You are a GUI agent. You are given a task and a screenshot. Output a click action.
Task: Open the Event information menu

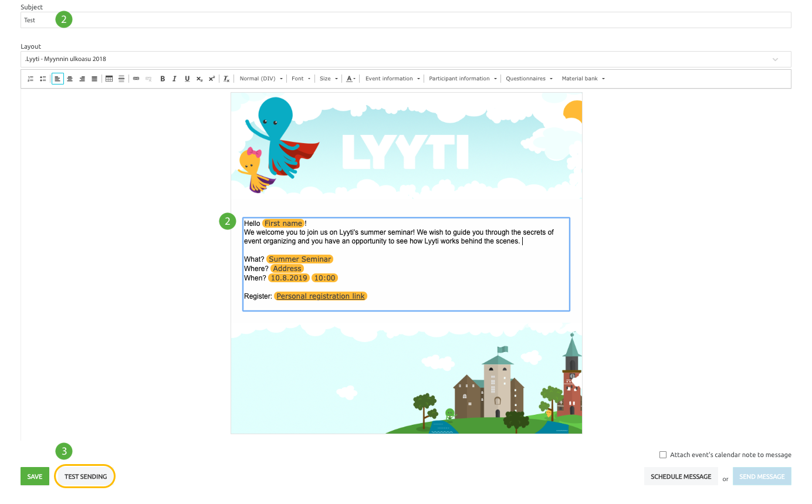pos(393,79)
